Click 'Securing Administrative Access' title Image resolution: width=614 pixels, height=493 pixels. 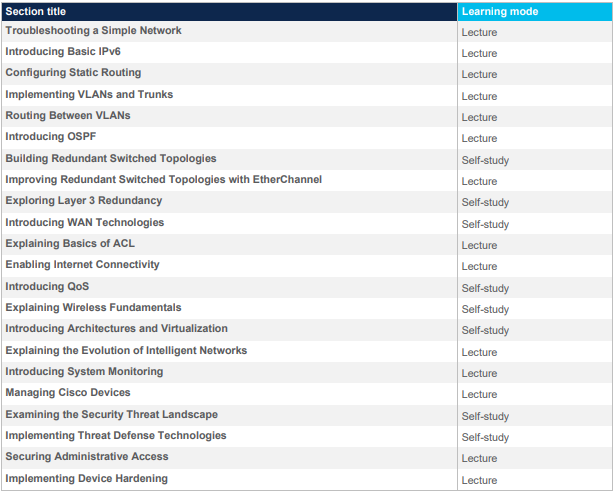tap(87, 457)
